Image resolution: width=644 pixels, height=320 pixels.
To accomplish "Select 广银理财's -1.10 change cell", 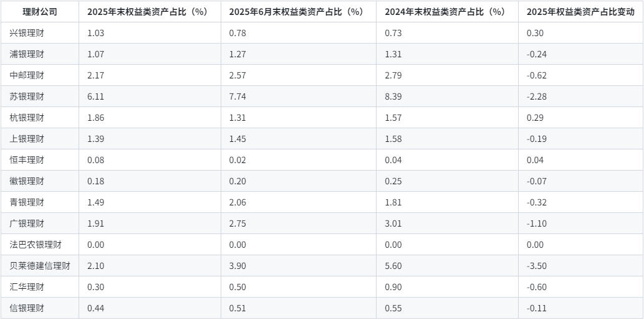I will [x=537, y=224].
